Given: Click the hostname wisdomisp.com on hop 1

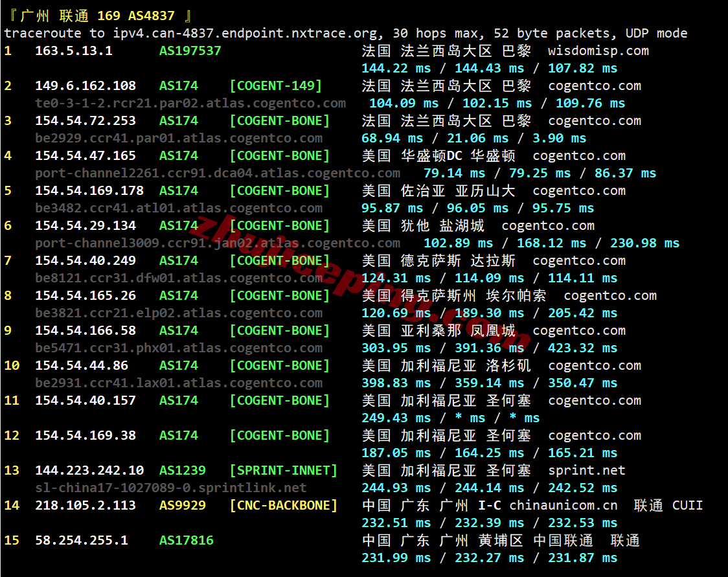Looking at the screenshot, I should [598, 51].
